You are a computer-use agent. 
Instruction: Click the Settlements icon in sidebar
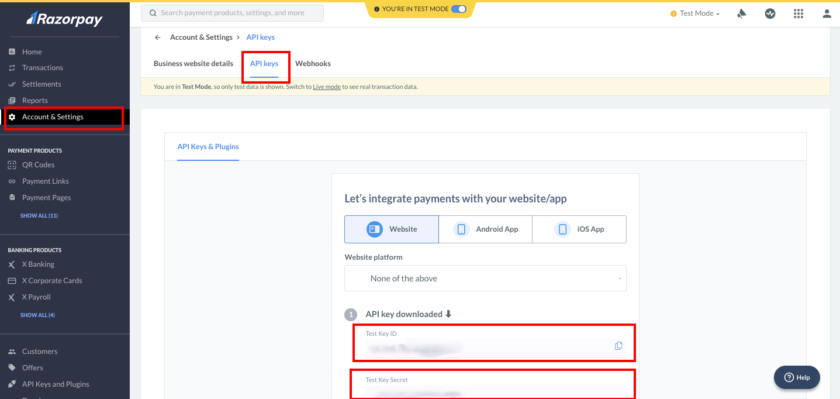[x=12, y=84]
